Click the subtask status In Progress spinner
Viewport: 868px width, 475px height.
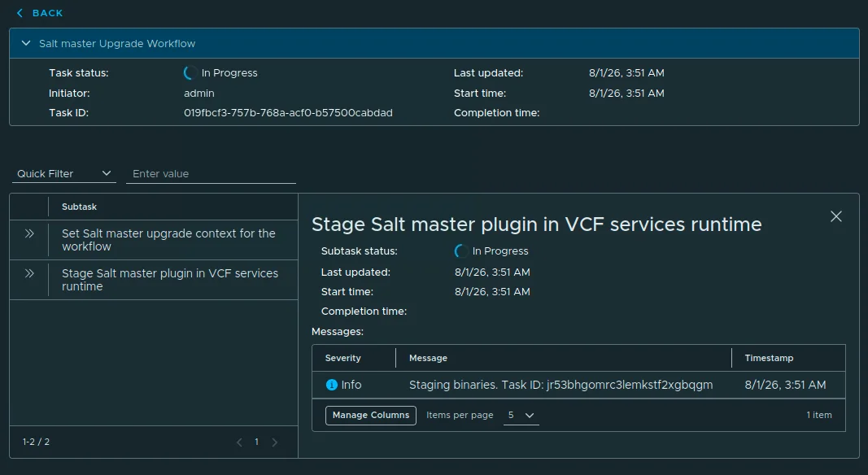click(x=460, y=251)
